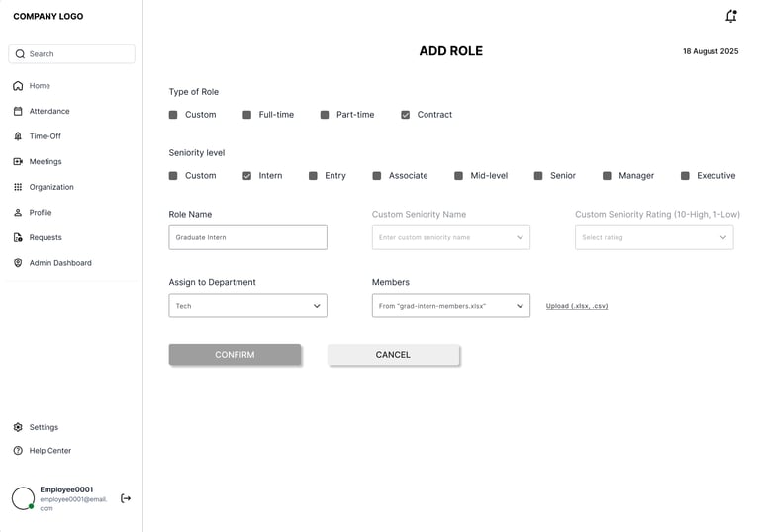Click the Settings gear icon
This screenshot has width=760, height=532.
pos(18,427)
